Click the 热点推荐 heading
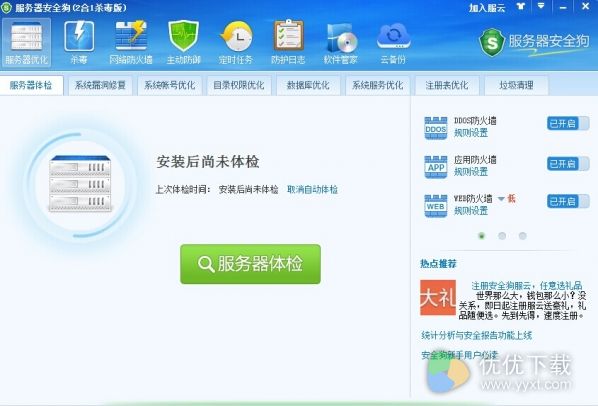Screen dimensions: 598x406 click(x=438, y=263)
